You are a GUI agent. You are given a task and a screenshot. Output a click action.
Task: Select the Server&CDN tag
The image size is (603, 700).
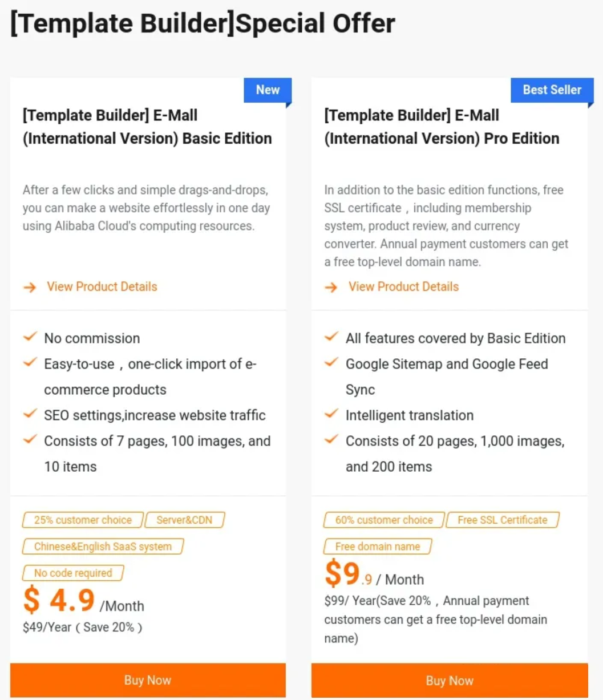(x=184, y=520)
